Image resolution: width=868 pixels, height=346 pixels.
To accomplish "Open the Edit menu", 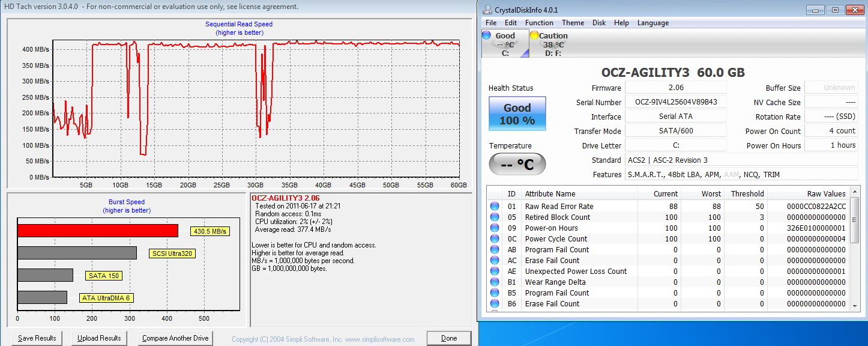I will click(511, 23).
